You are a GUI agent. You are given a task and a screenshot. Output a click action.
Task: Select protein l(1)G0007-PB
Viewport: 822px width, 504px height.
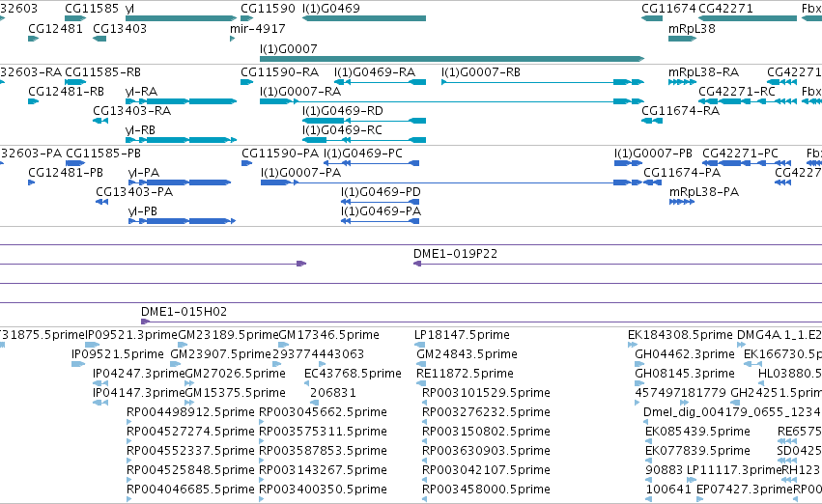(653, 153)
